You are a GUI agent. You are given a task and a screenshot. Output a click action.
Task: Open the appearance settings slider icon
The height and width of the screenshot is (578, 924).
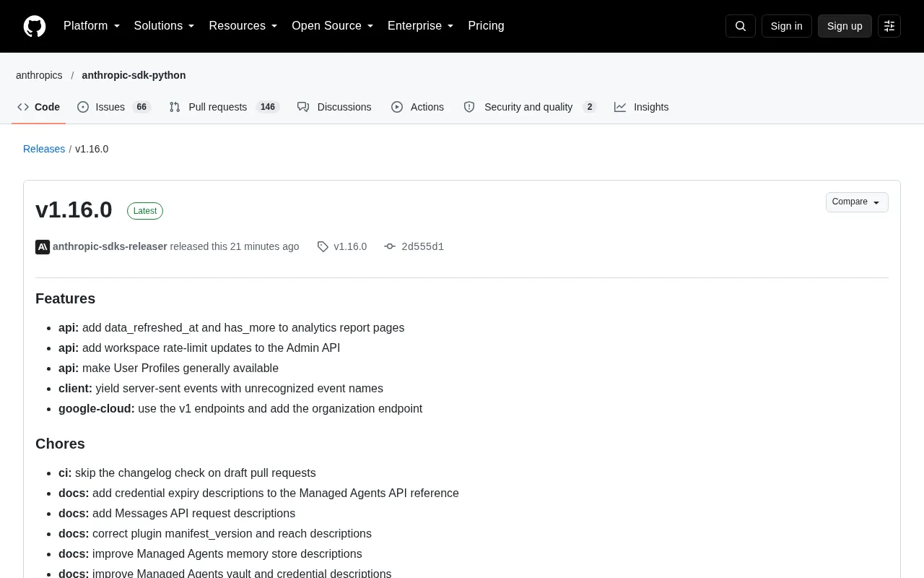tap(889, 26)
